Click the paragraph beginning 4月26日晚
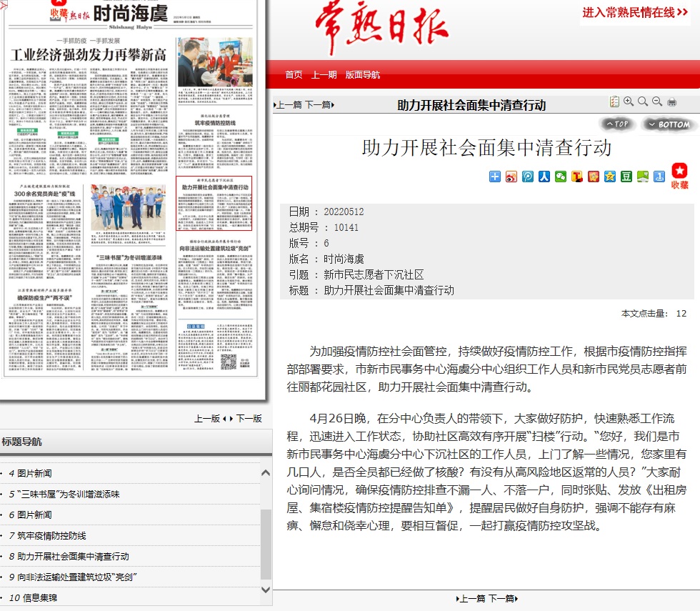The image size is (700, 611). point(486,472)
